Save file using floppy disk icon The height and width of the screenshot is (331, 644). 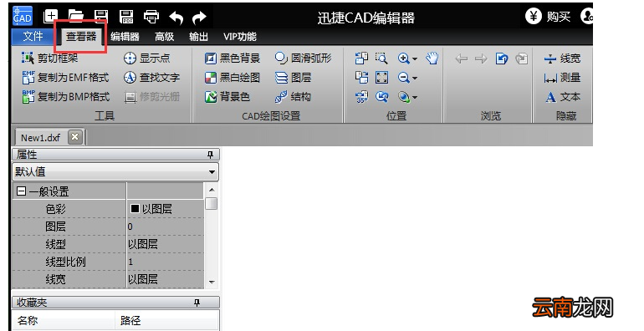(x=101, y=17)
